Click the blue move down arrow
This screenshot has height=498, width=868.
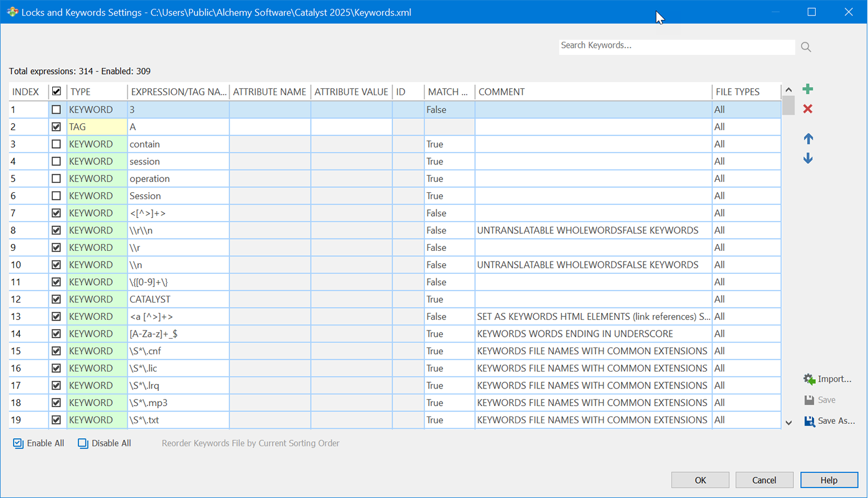point(808,159)
